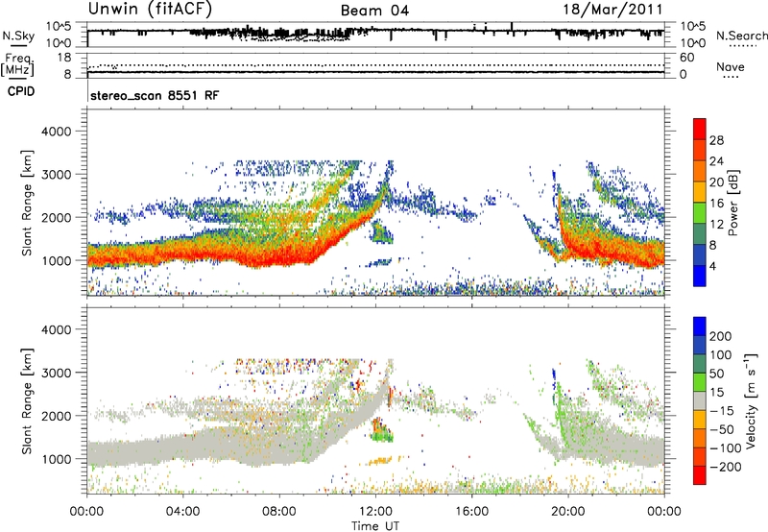Viewport: 768px width, 532px height.
Task: Click the 'Velocity [m s-1]' colorbar label
Action: (x=751, y=400)
